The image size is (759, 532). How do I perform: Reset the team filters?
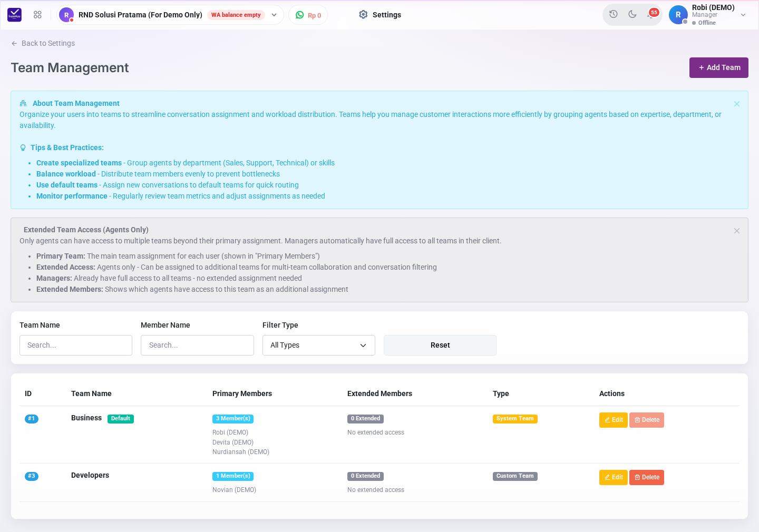click(440, 345)
